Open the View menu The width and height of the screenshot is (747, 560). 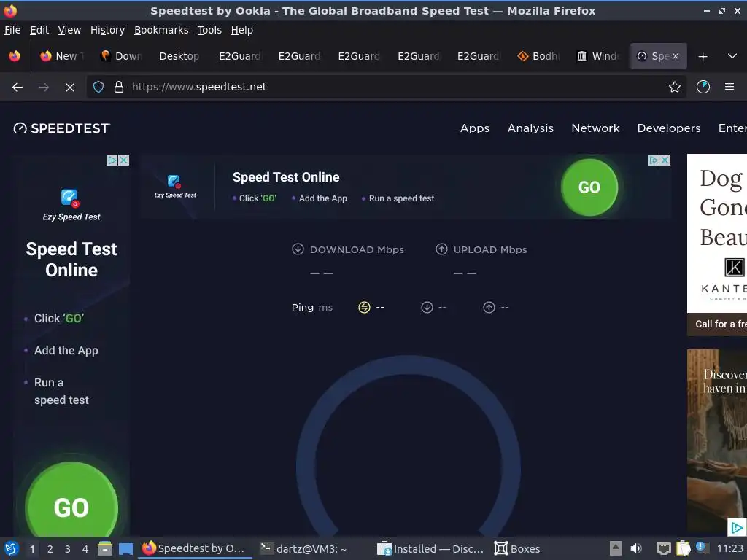click(69, 30)
